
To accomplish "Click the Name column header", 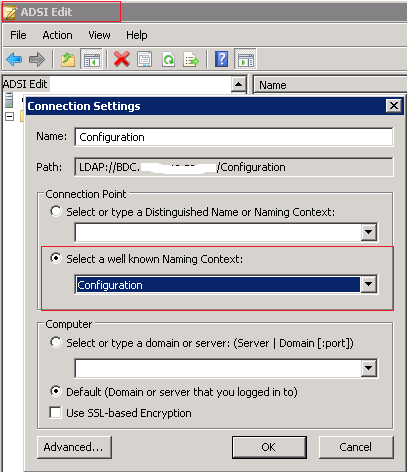I will click(330, 85).
